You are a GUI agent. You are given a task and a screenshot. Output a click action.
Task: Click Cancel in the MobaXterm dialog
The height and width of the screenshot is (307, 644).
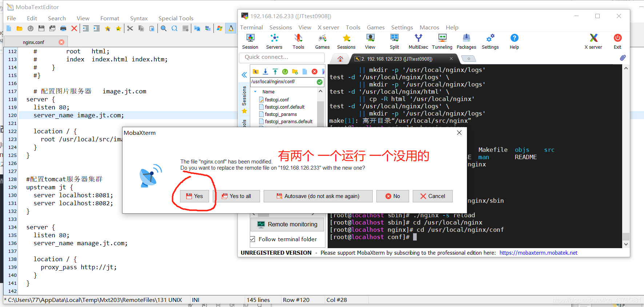(433, 196)
